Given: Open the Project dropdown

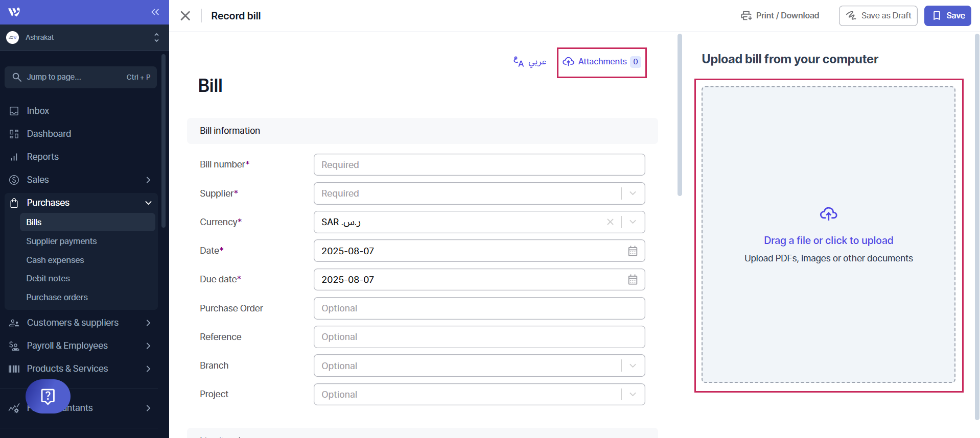Looking at the screenshot, I should (x=633, y=395).
